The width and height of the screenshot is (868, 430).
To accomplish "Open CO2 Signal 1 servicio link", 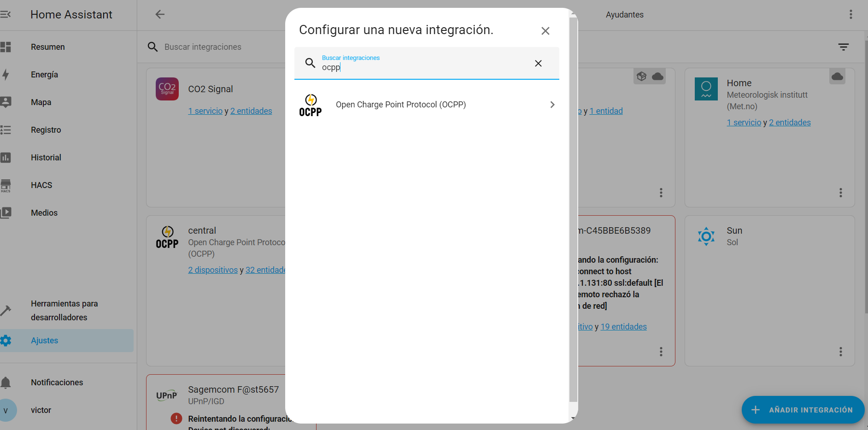I will (205, 111).
